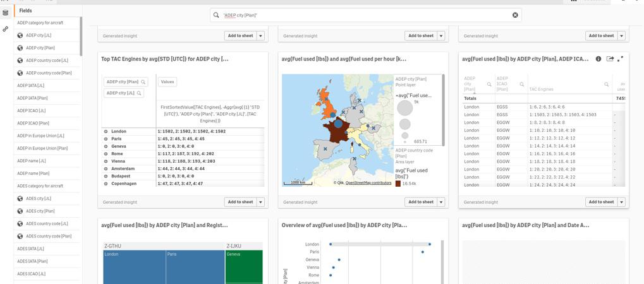Click the magnifier icon in the search bar
The width and height of the screenshot is (644, 284).
pyautogui.click(x=216, y=15)
